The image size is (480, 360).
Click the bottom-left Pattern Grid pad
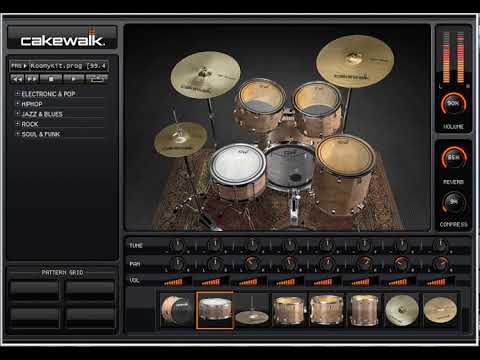point(34,317)
